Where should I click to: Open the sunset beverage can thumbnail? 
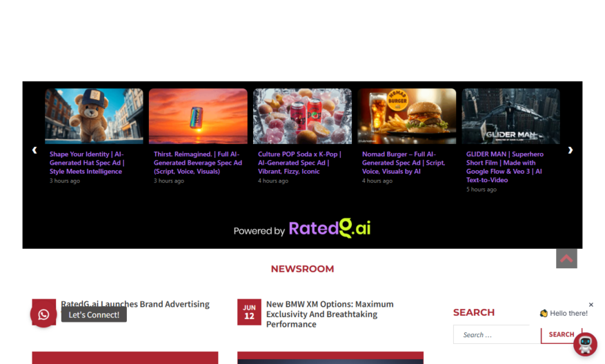(x=198, y=116)
